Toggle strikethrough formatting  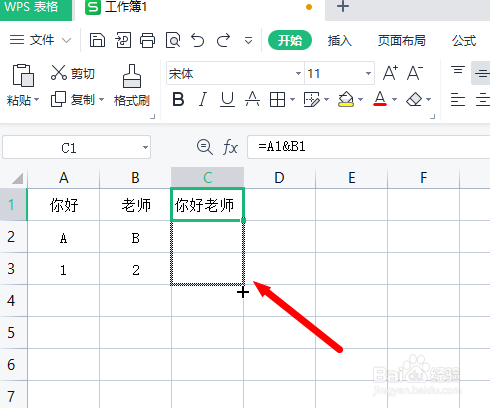pyautogui.click(x=252, y=99)
